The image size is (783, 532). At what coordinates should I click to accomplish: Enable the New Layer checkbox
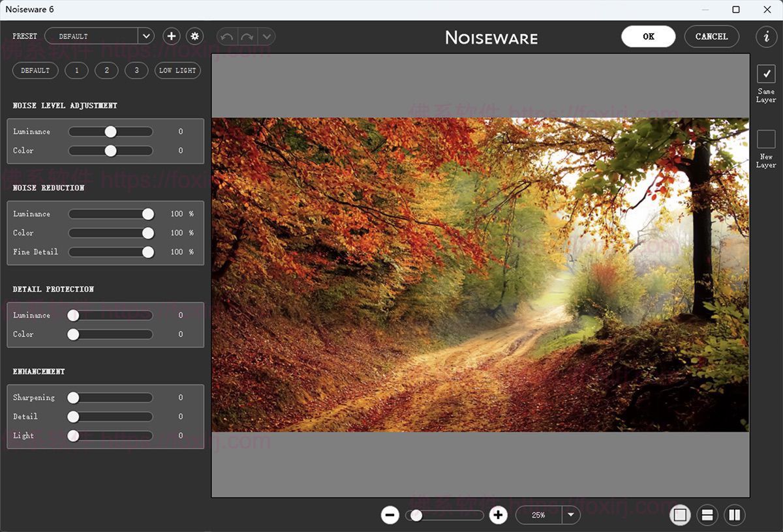click(x=766, y=139)
